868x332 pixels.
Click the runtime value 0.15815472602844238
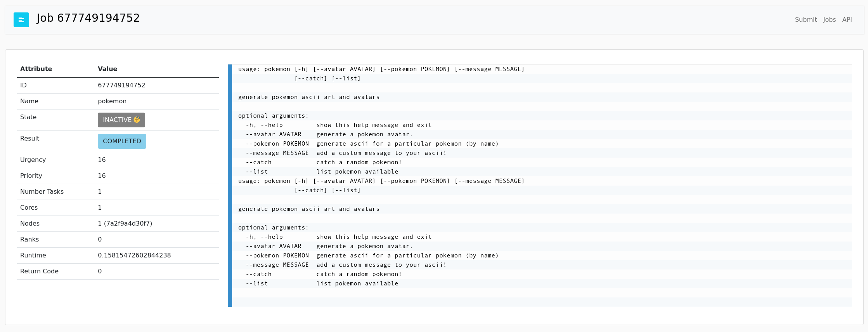[x=134, y=255]
